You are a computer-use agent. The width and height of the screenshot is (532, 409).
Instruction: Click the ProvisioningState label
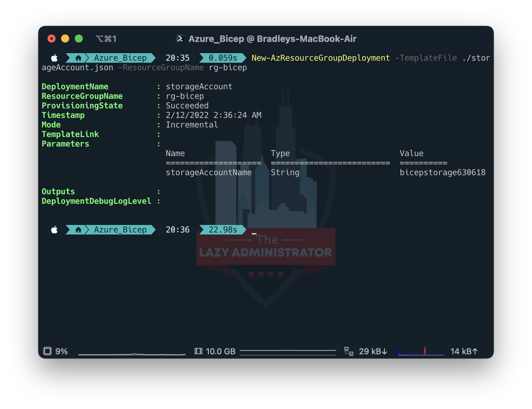click(x=82, y=106)
